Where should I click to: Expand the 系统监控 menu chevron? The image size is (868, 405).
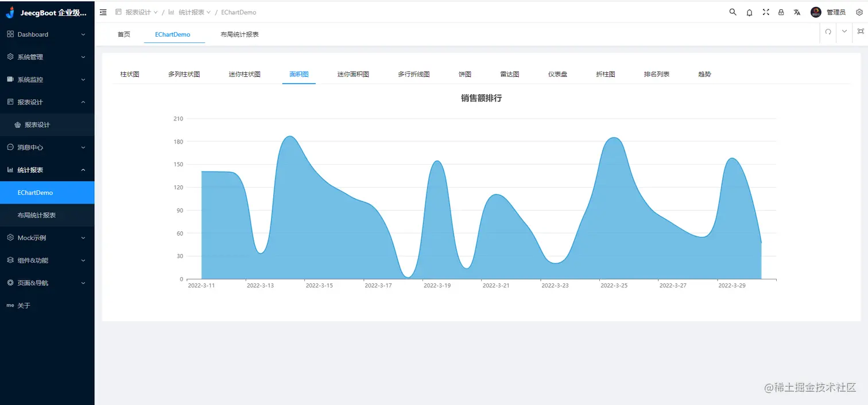point(83,80)
